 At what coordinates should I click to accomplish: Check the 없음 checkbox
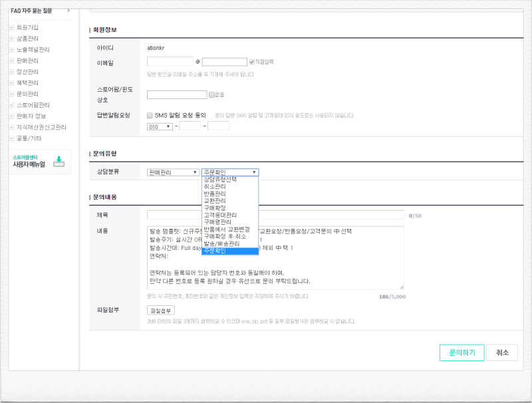pos(211,94)
